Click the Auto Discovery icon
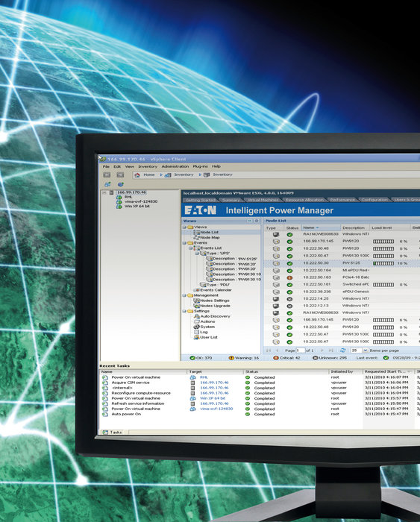This screenshot has width=420, height=522. (x=197, y=316)
